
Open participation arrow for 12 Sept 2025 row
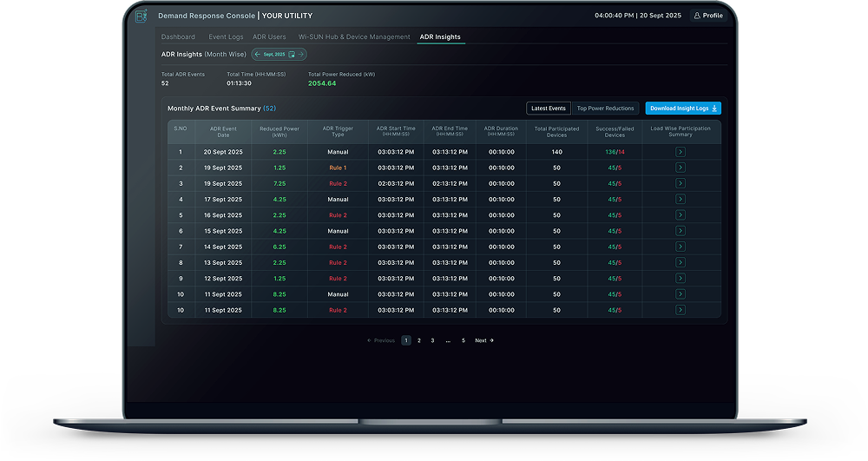(x=681, y=279)
